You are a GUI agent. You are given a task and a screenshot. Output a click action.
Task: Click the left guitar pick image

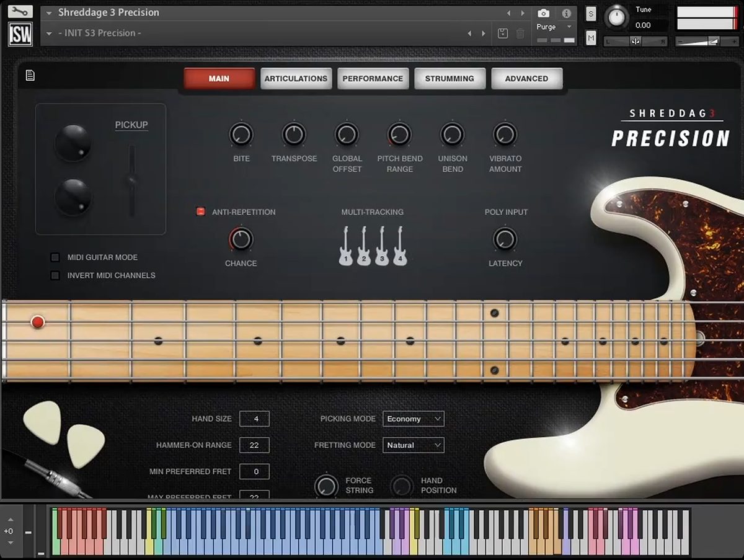point(42,422)
